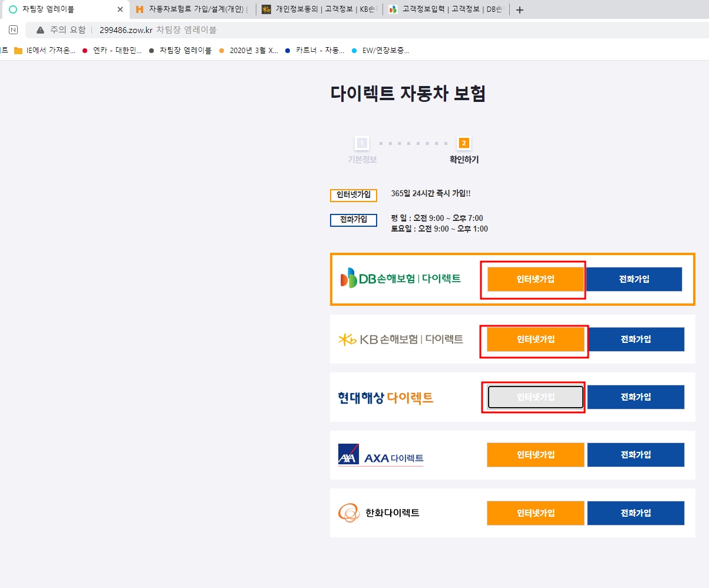Click the N extension icon beside address bar
The height and width of the screenshot is (588, 709).
(x=14, y=29)
